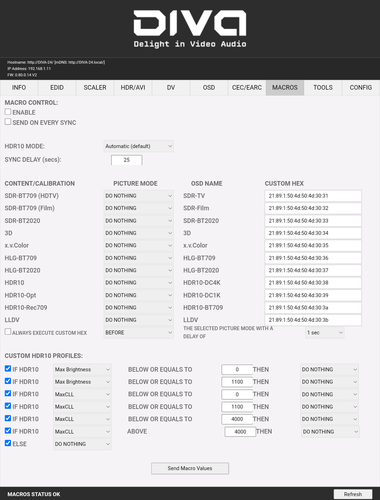This screenshot has height=500, width=380.
Task: Click the Refresh button
Action: pyautogui.click(x=353, y=494)
